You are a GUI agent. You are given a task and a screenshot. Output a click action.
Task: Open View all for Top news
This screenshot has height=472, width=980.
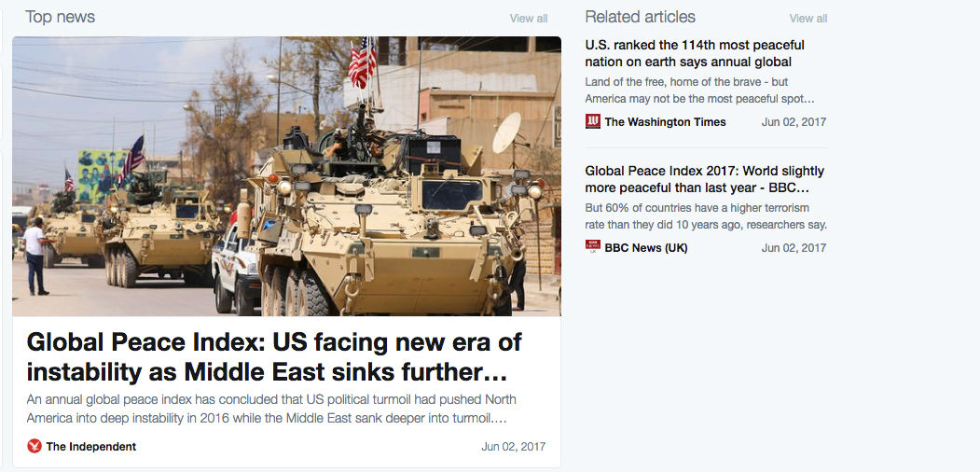(x=528, y=18)
